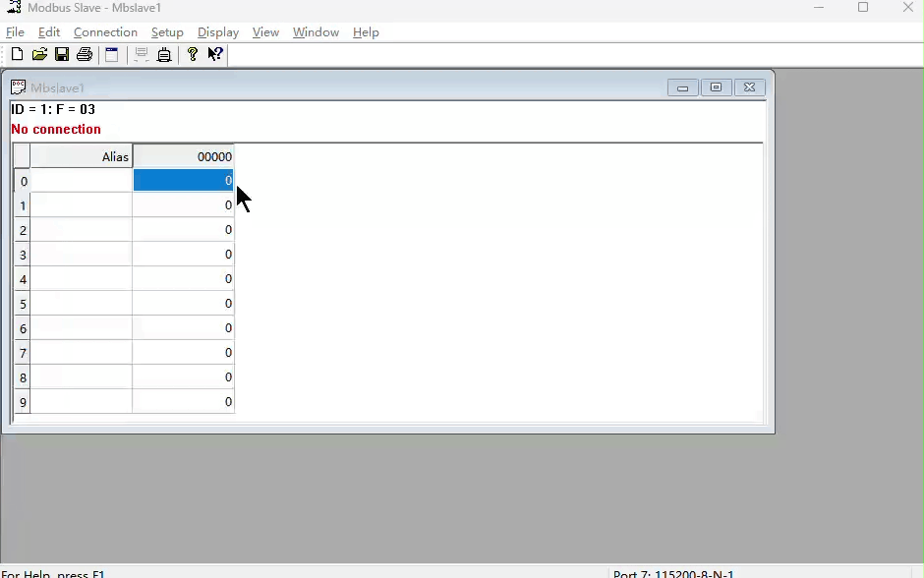Open the Setup menu
The image size is (924, 578).
tap(167, 32)
